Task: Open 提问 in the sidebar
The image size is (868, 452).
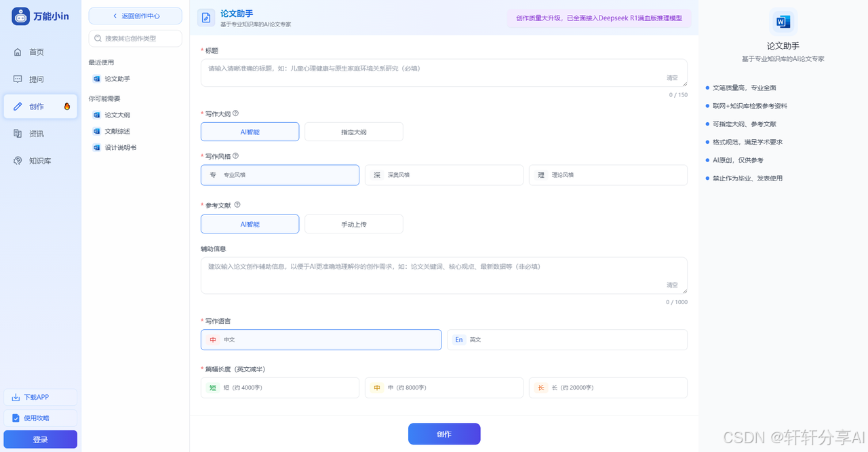Action: [40, 79]
